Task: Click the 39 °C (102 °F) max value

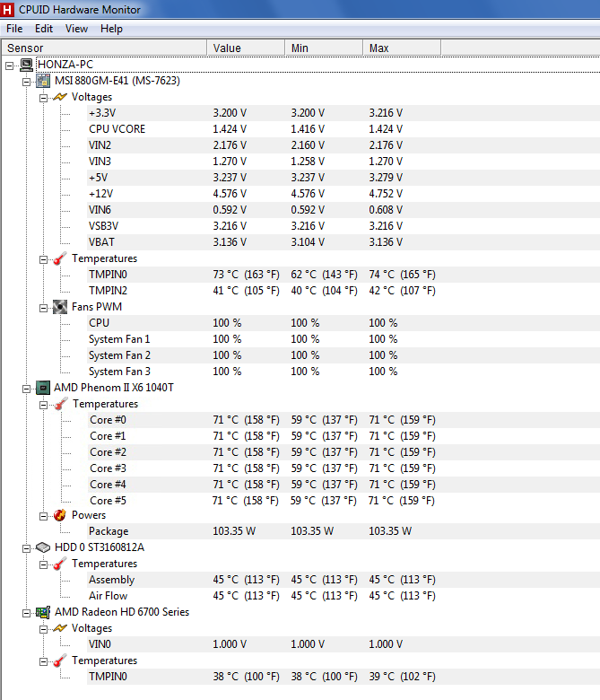Action: [x=402, y=677]
